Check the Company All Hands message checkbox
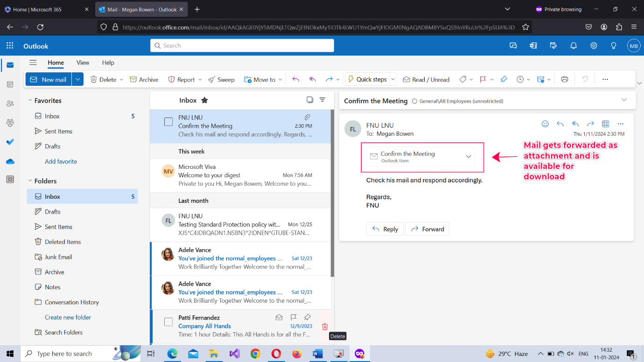Viewport: 644px width, 362px height. 168,322
